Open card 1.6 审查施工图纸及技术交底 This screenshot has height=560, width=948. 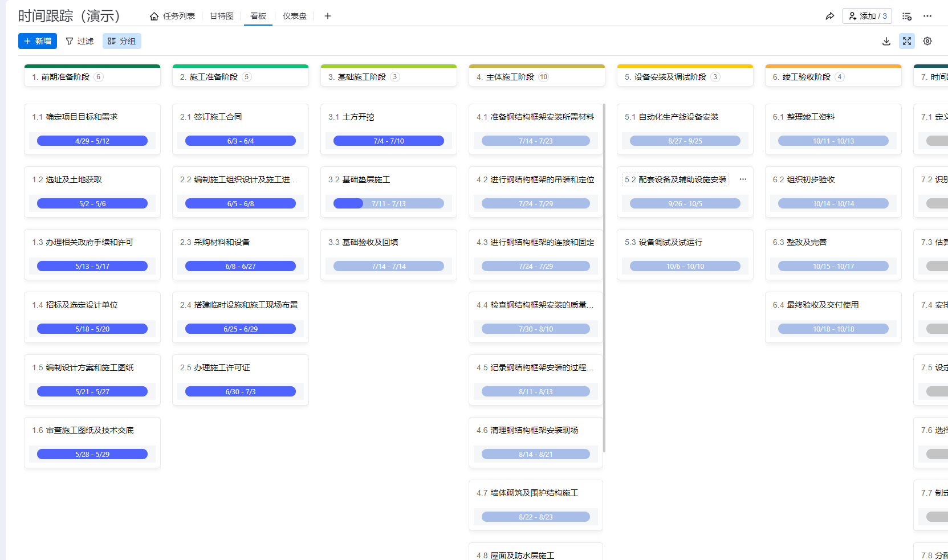tap(92, 443)
